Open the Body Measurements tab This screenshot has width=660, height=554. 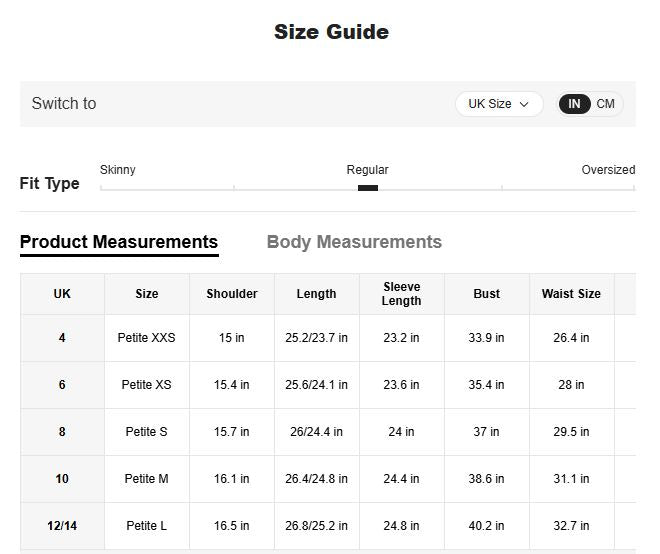354,242
